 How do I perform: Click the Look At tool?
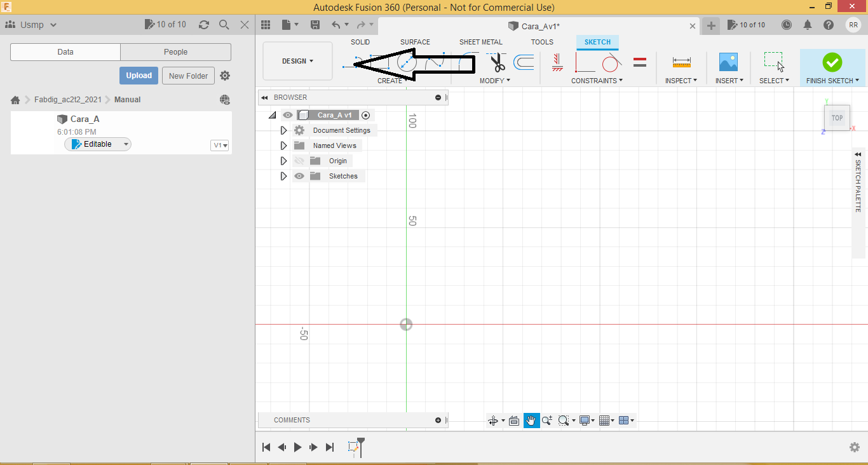tap(514, 421)
